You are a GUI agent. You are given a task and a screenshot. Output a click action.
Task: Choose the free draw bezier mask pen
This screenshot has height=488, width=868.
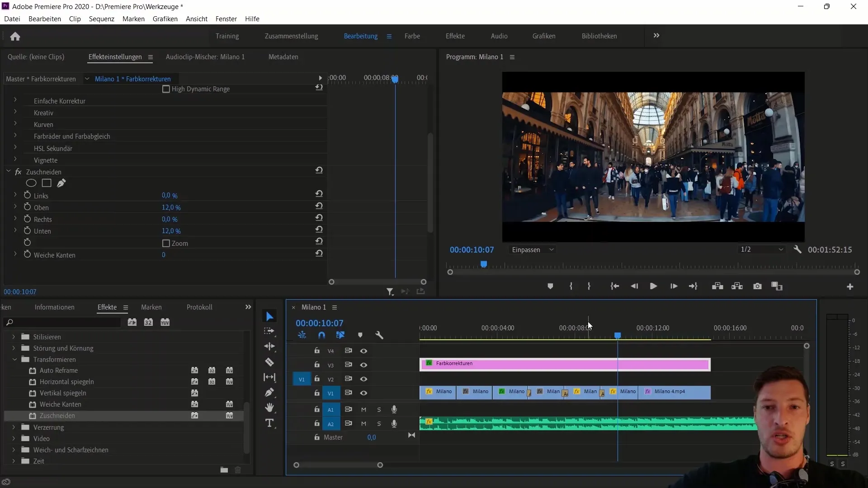tap(61, 183)
